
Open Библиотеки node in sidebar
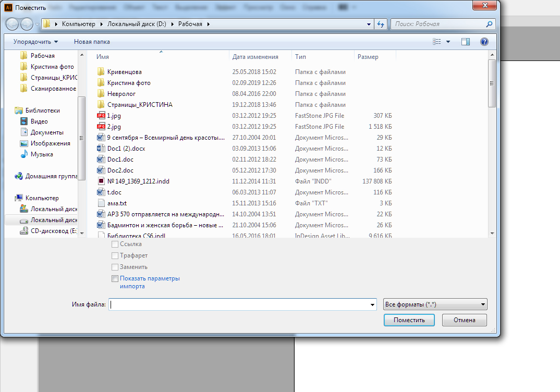point(37,111)
